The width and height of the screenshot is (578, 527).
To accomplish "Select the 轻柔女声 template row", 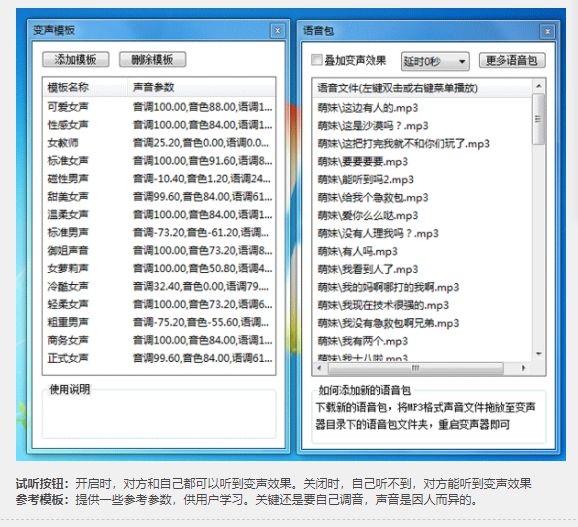I will (x=159, y=304).
